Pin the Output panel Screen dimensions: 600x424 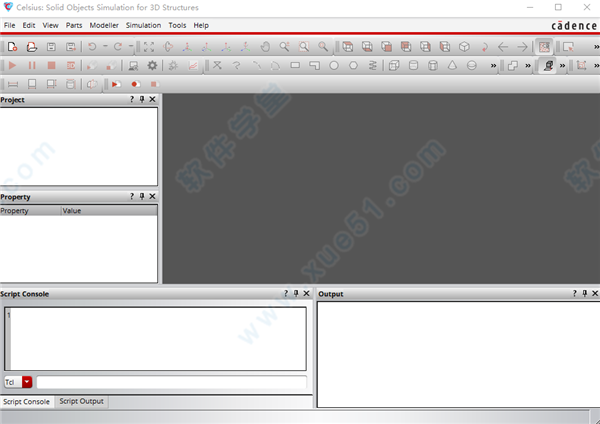tap(584, 294)
